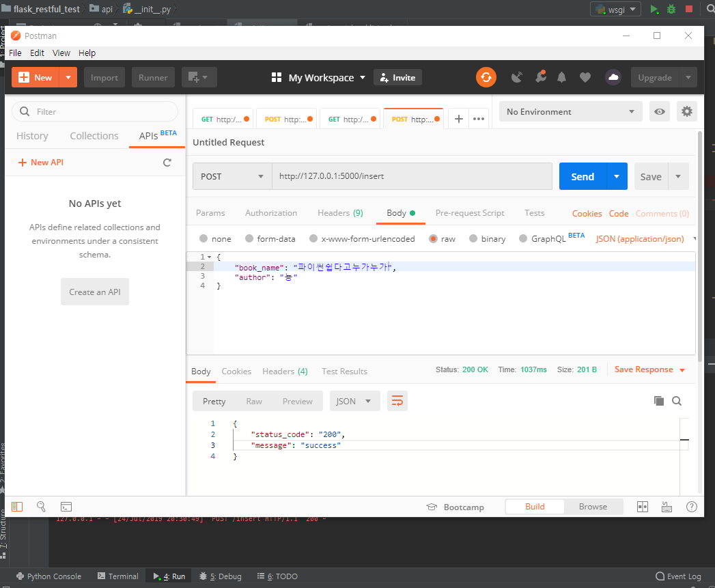715x588 pixels.
Task: Click the sidebar Filter search field
Action: 95,111
